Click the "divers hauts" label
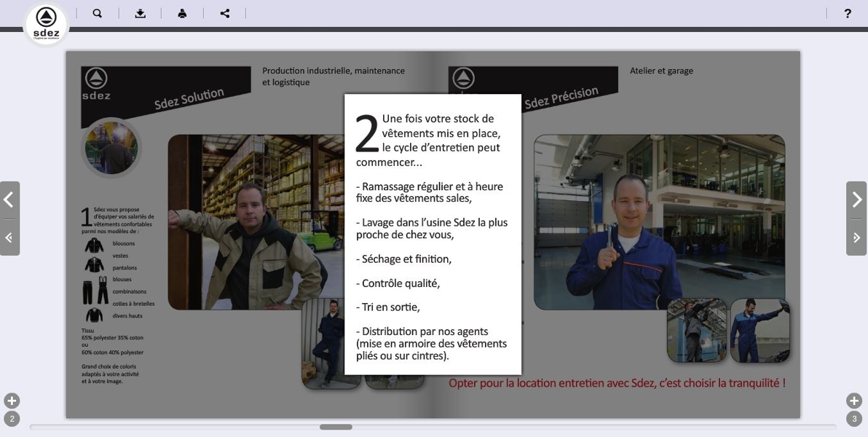The height and width of the screenshot is (437, 868). pyautogui.click(x=128, y=315)
